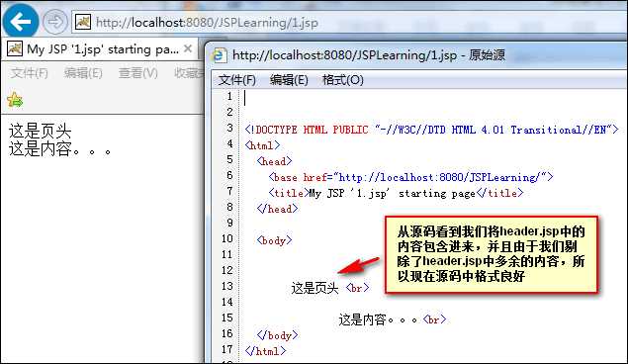This screenshot has width=628, height=364.
Task: Click the IE icon in source window title
Action: click(219, 54)
